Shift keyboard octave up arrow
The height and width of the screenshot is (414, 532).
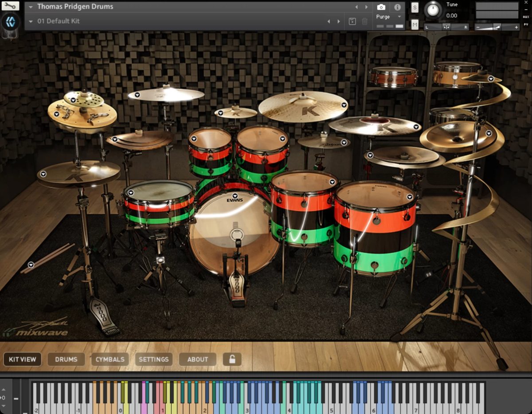(4, 390)
